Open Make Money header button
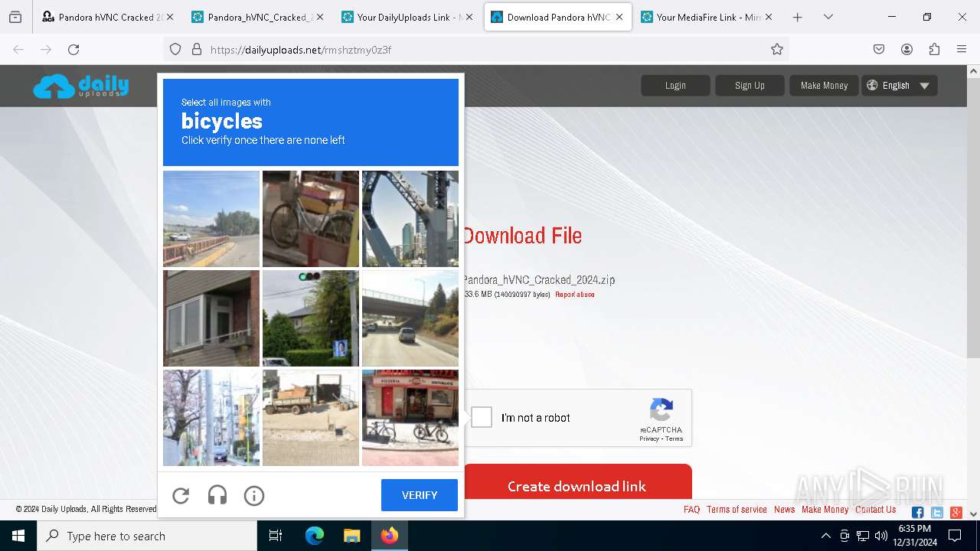This screenshot has height=551, width=980. pos(824,86)
